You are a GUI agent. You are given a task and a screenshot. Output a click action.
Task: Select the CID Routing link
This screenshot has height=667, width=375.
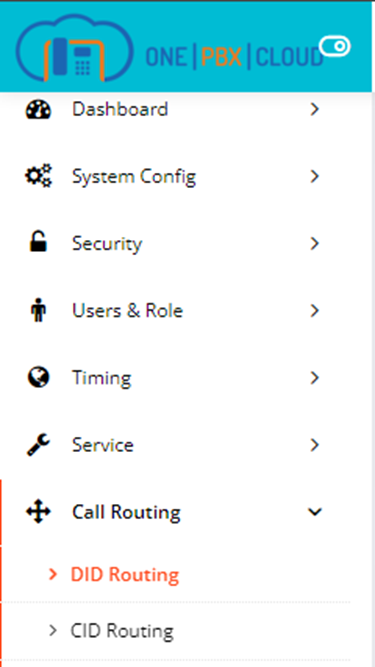click(122, 630)
